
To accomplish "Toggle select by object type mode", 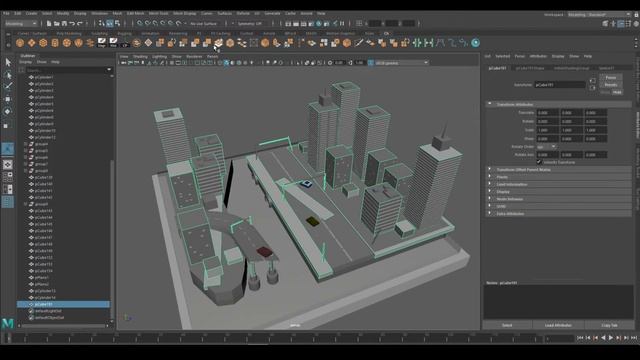I will click(x=110, y=24).
